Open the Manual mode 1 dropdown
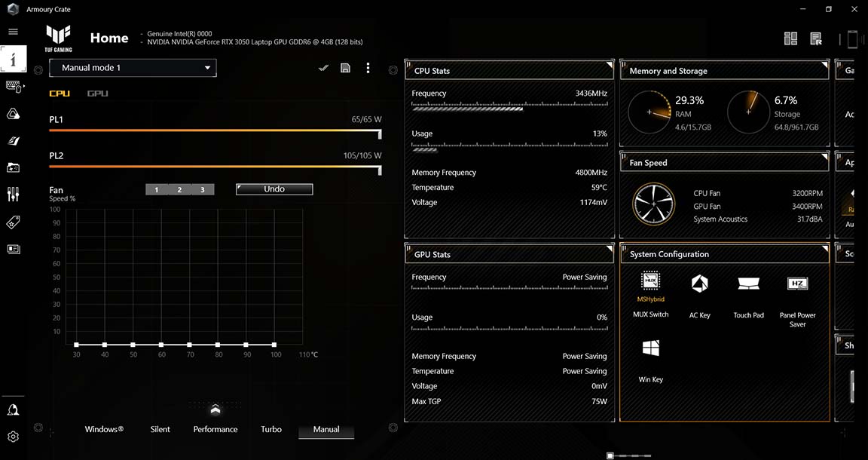 pos(133,68)
